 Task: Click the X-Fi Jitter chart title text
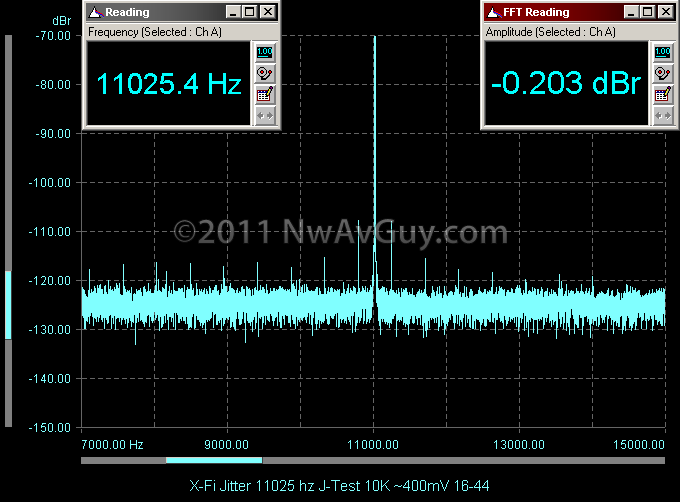pos(339,486)
